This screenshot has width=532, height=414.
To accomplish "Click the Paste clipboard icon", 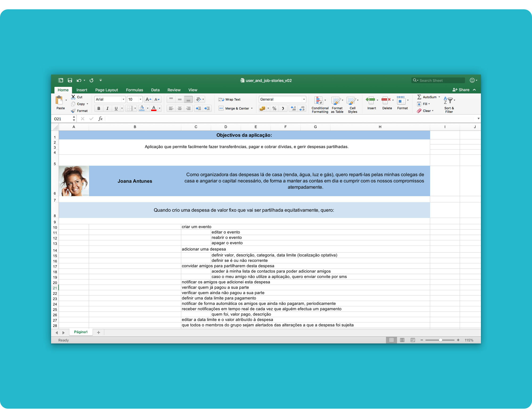I will pos(59,100).
